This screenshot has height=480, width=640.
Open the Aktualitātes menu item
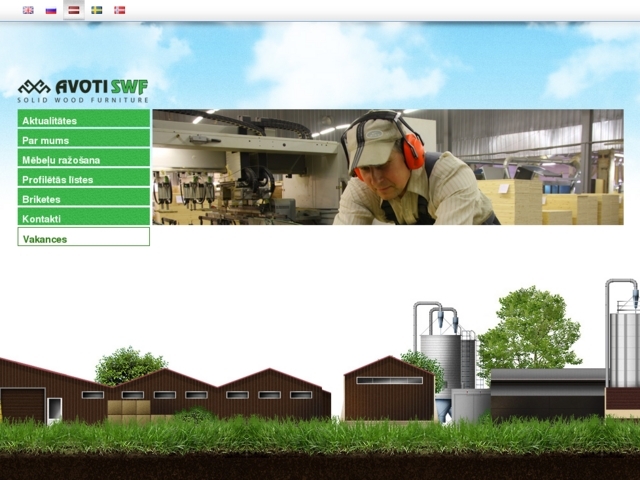click(83, 120)
